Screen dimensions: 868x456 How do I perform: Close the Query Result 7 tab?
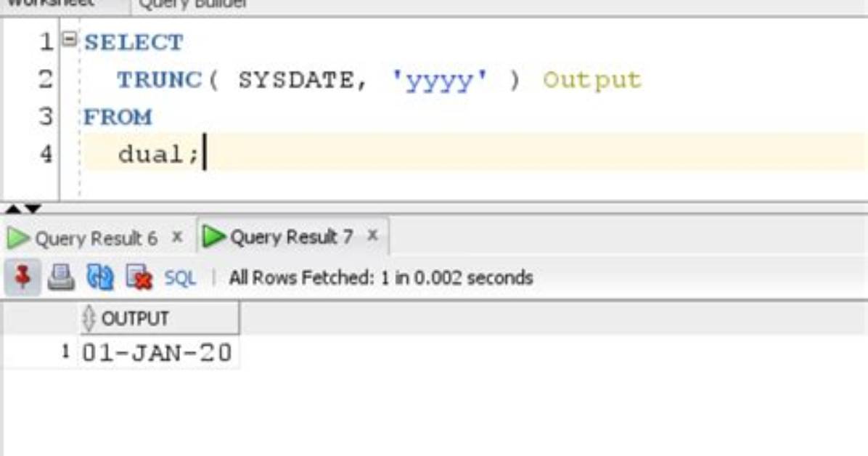372,235
